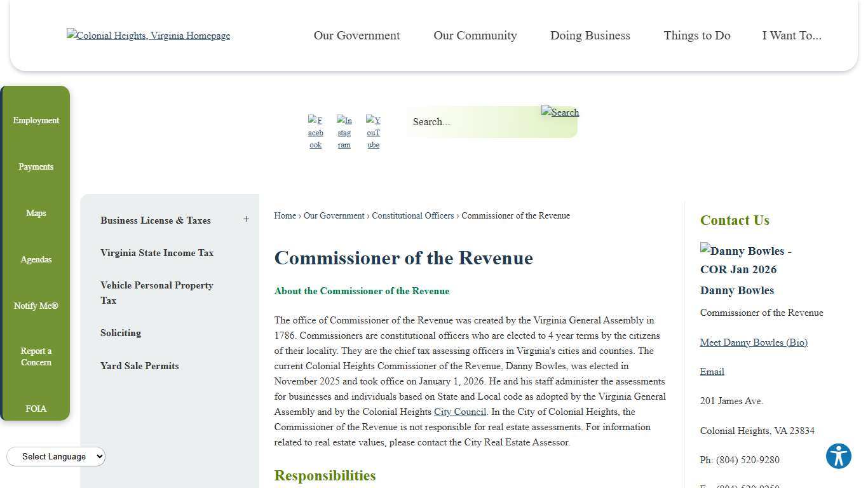Open the I Want To... menu

792,36
